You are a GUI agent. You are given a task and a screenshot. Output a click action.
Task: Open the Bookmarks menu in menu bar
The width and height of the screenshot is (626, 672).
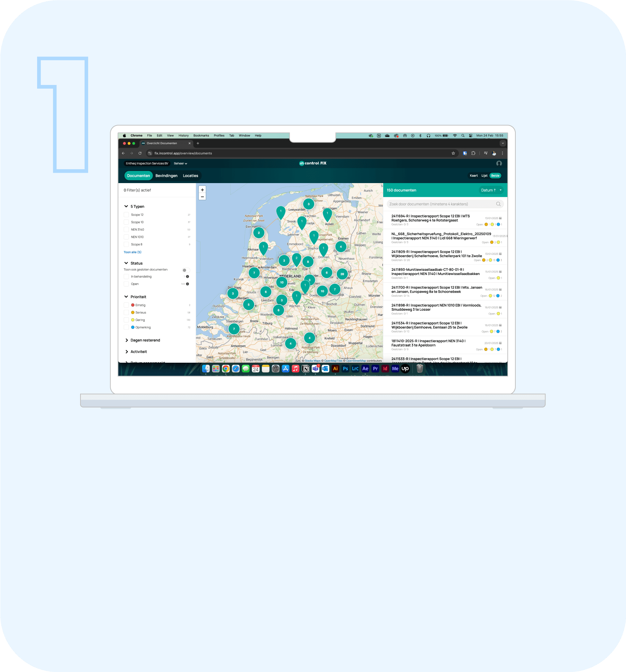(201, 136)
